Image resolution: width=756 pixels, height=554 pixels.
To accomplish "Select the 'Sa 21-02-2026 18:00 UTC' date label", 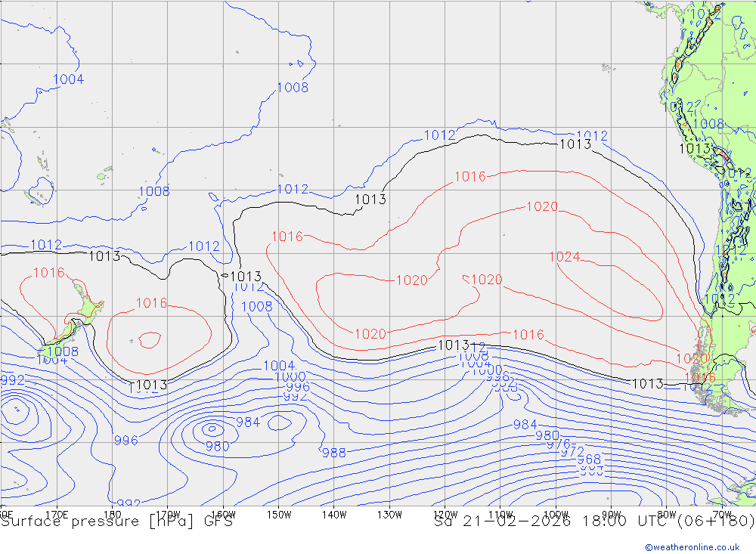I will click(553, 522).
